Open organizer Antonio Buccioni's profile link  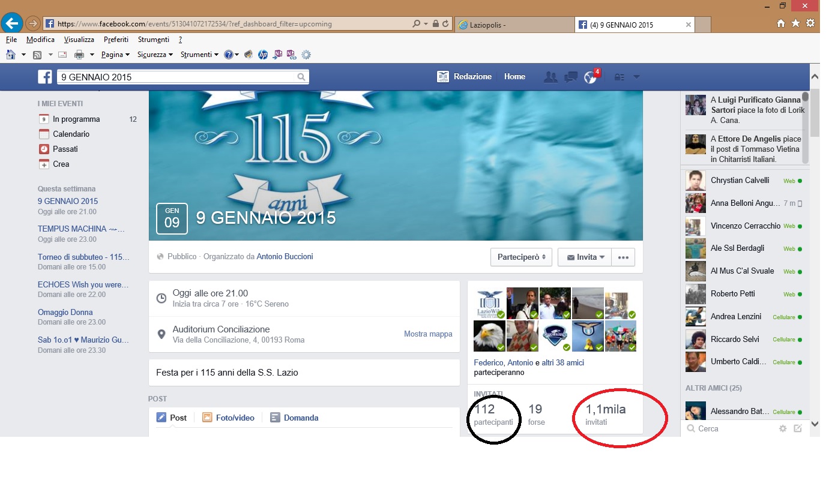pyautogui.click(x=285, y=257)
